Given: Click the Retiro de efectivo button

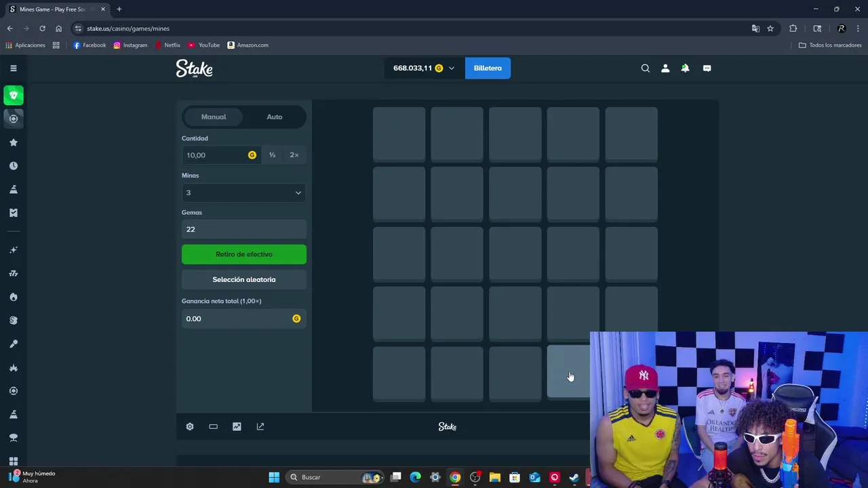Looking at the screenshot, I should 244,254.
